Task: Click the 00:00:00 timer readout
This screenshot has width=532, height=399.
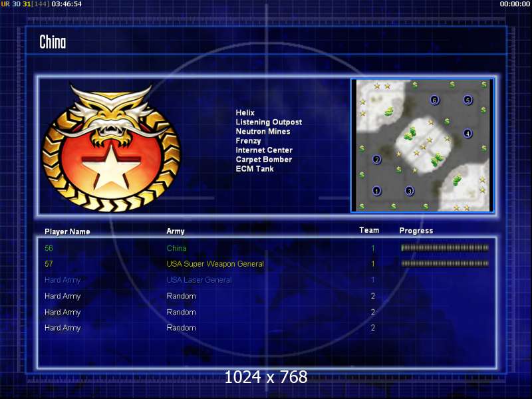Action: [515, 4]
